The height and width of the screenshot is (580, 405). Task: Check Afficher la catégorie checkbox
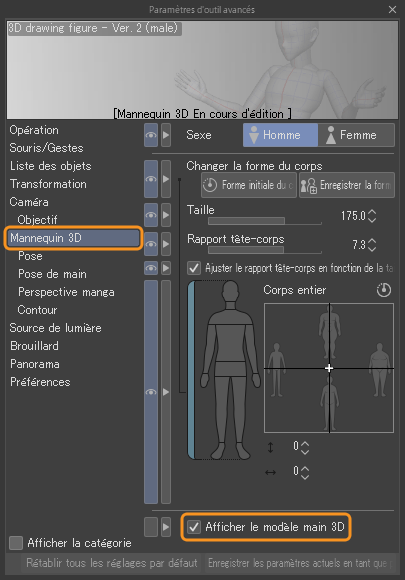pos(16,543)
